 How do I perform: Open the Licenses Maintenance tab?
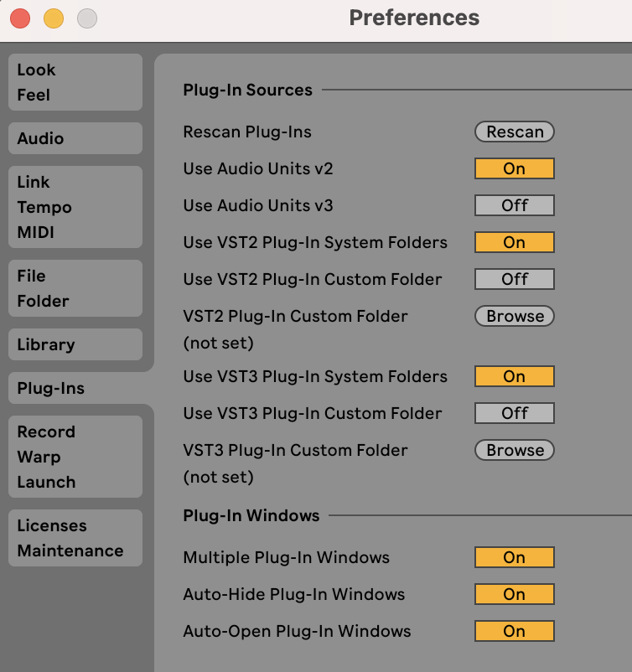(75, 538)
